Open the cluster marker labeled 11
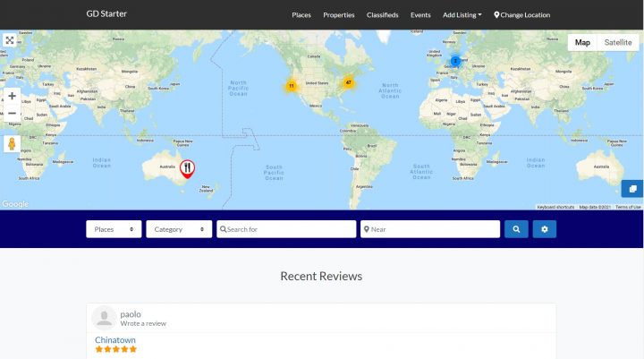The width and height of the screenshot is (644, 359). [x=291, y=86]
